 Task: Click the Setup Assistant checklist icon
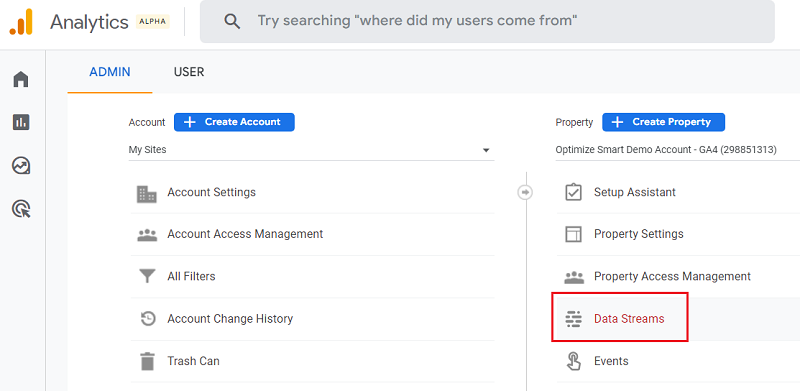coord(574,192)
